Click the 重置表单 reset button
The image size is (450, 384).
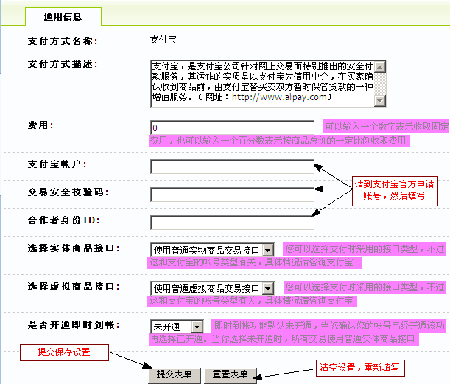231,375
